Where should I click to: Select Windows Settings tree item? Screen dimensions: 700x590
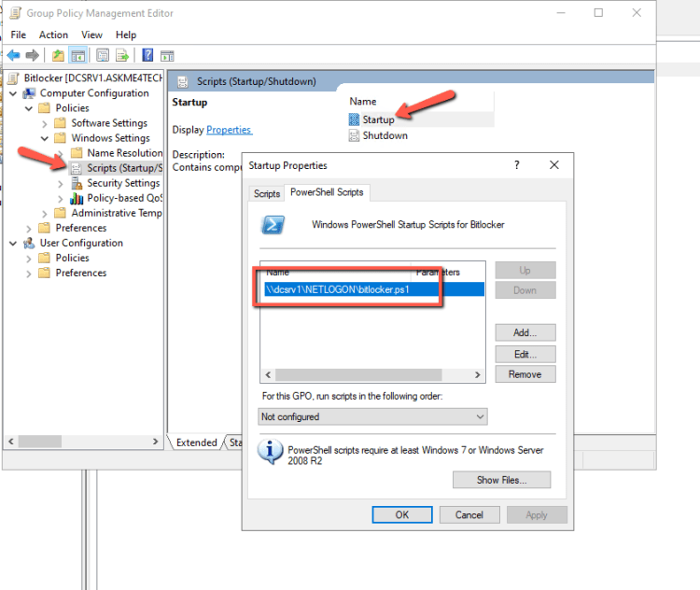[110, 138]
